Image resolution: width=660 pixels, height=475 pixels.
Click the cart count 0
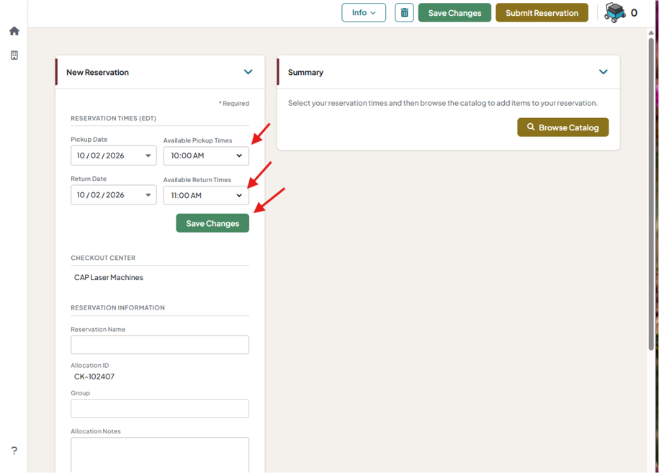click(x=634, y=13)
